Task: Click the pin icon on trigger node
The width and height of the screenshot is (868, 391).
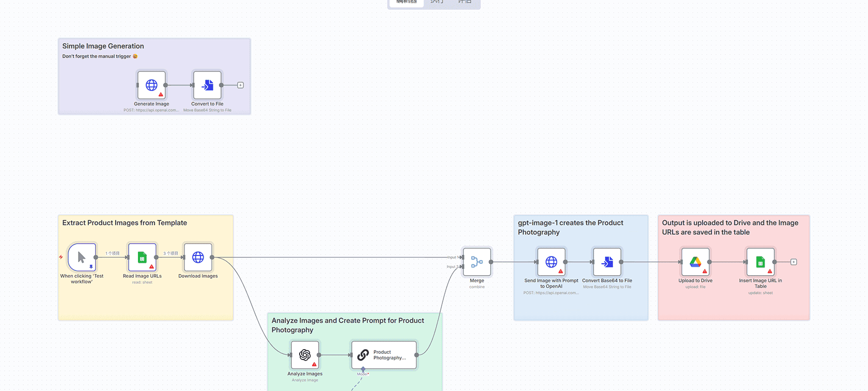Action: 91,267
